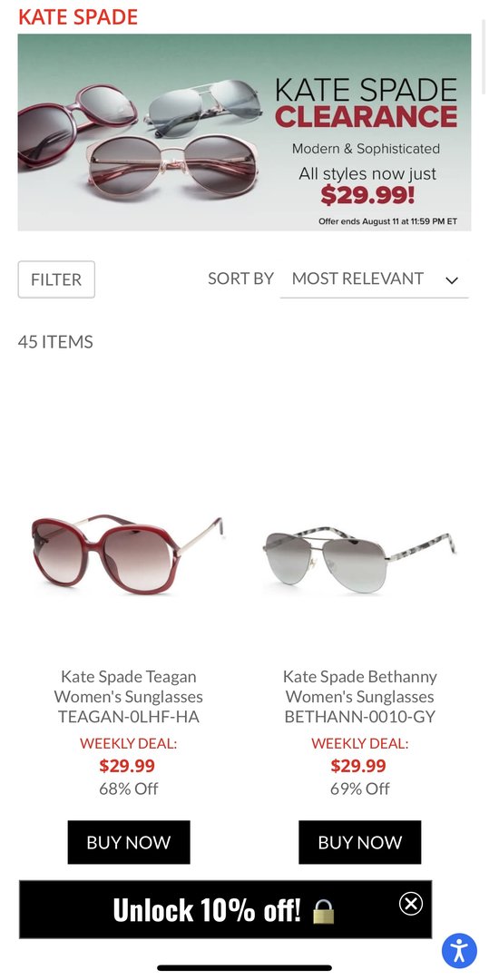Click the SORT BY label
Screen dimensions: 489x980
click(x=240, y=279)
